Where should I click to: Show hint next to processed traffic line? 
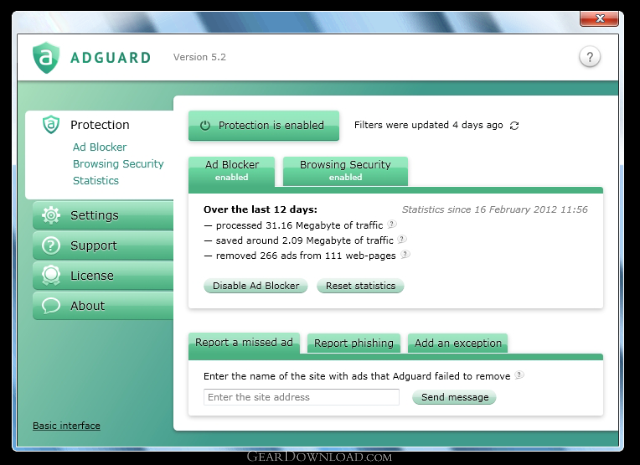click(392, 224)
